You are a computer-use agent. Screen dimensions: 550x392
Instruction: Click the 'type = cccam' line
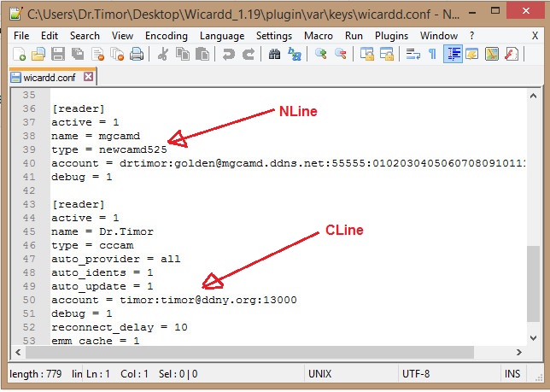[x=92, y=245]
